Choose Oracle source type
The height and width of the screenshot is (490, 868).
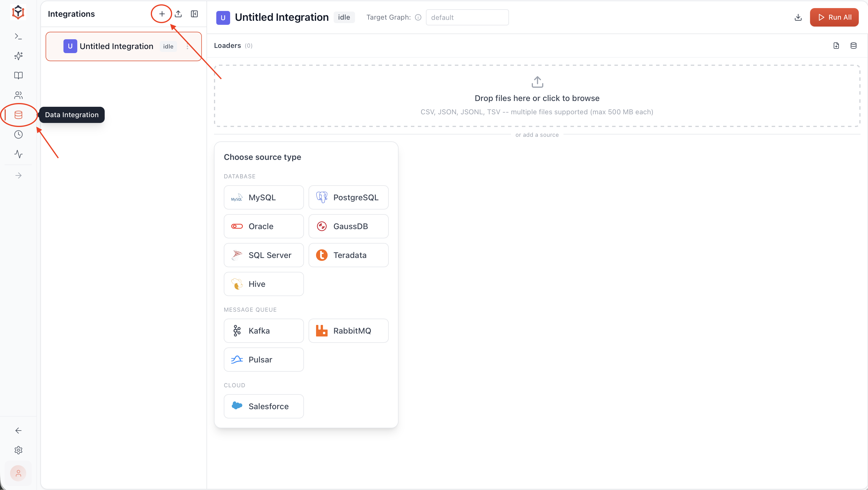click(x=264, y=226)
